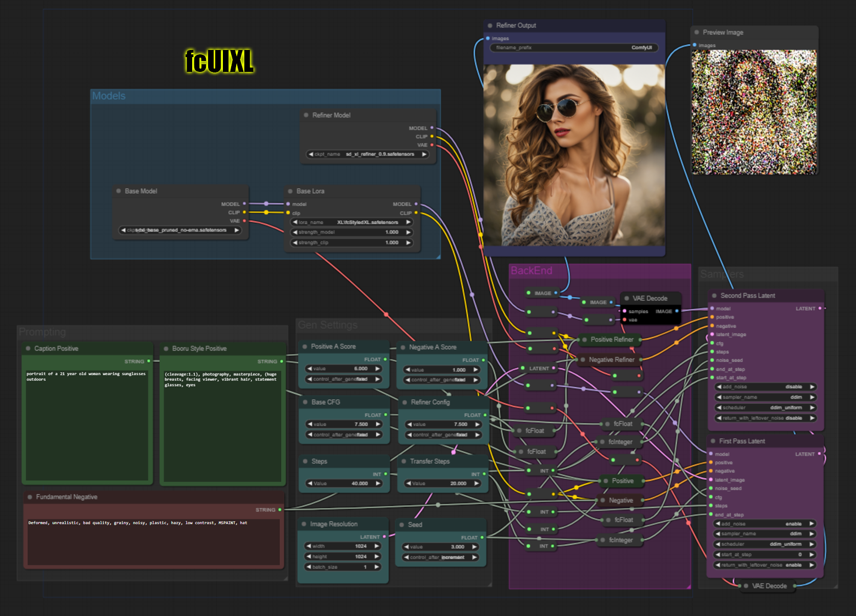Collapse the First Pass Latent node dot
Image resolution: width=856 pixels, height=616 pixels.
[x=713, y=441]
